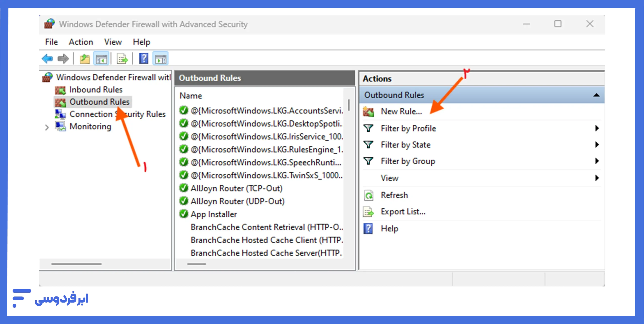Click the blue Help toolbar icon
The width and height of the screenshot is (644, 324).
tap(144, 59)
